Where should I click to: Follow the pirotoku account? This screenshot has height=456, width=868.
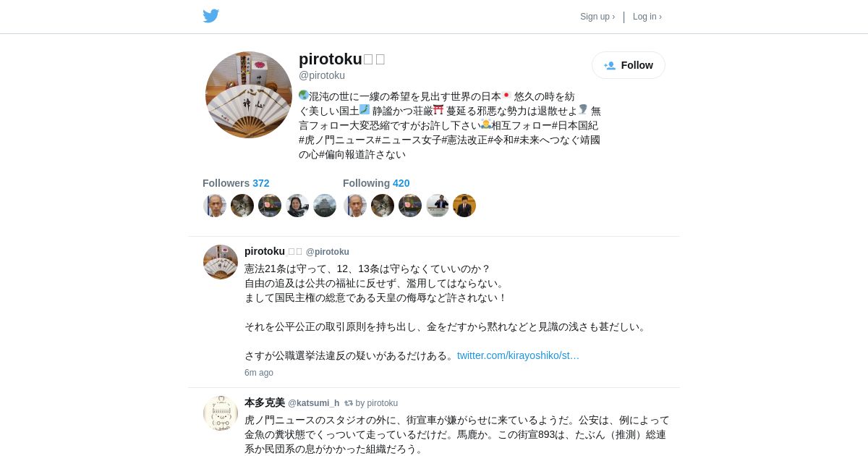(x=629, y=65)
